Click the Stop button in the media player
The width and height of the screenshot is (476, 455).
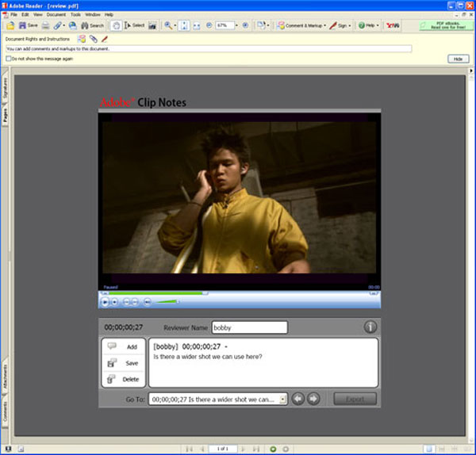(x=114, y=302)
